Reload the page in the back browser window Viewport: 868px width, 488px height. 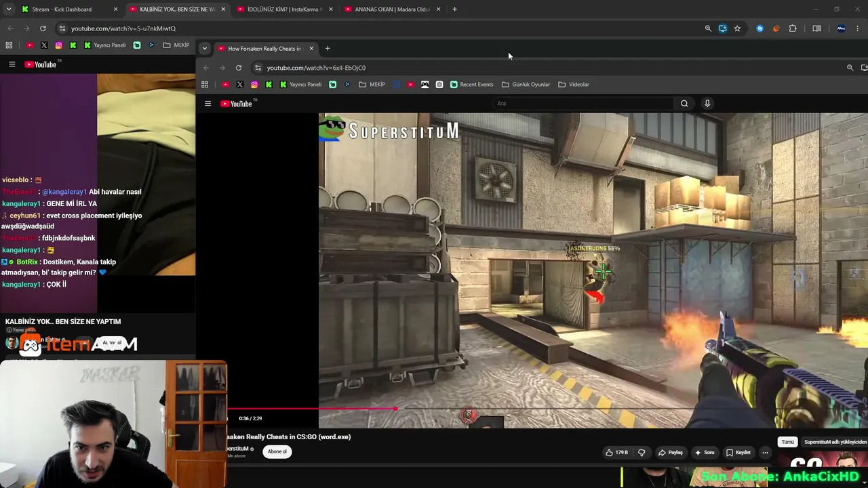(x=43, y=28)
